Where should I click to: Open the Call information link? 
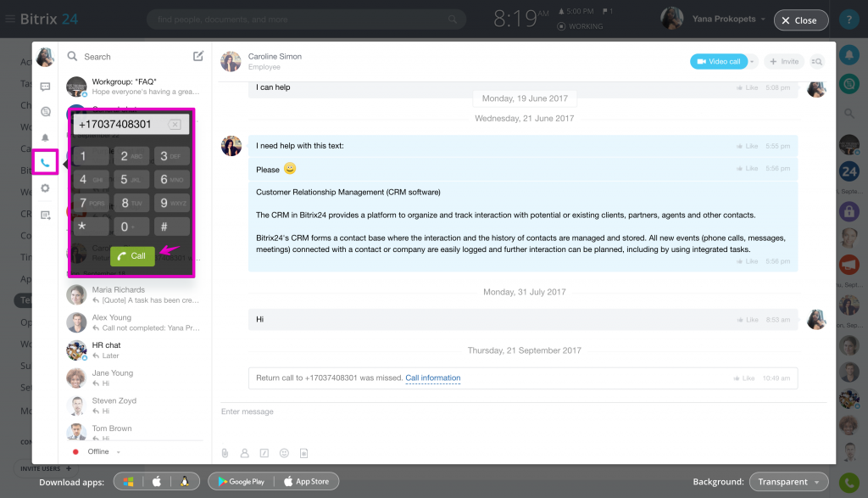coord(433,378)
